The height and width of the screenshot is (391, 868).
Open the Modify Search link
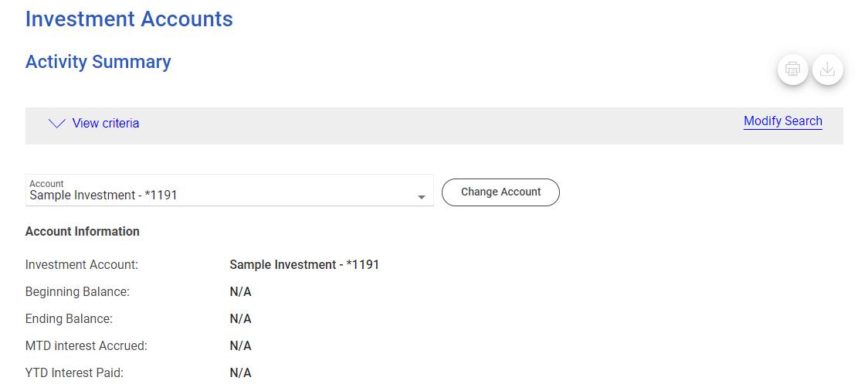(782, 121)
